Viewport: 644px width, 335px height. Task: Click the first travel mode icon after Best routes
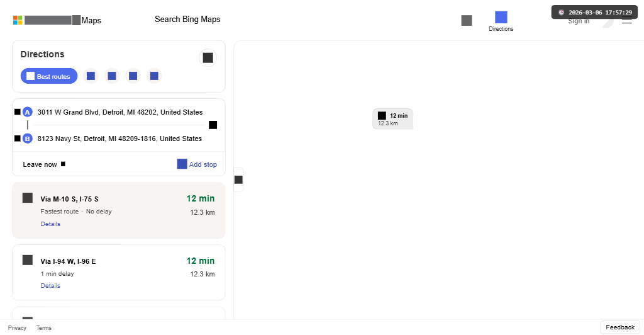[91, 76]
